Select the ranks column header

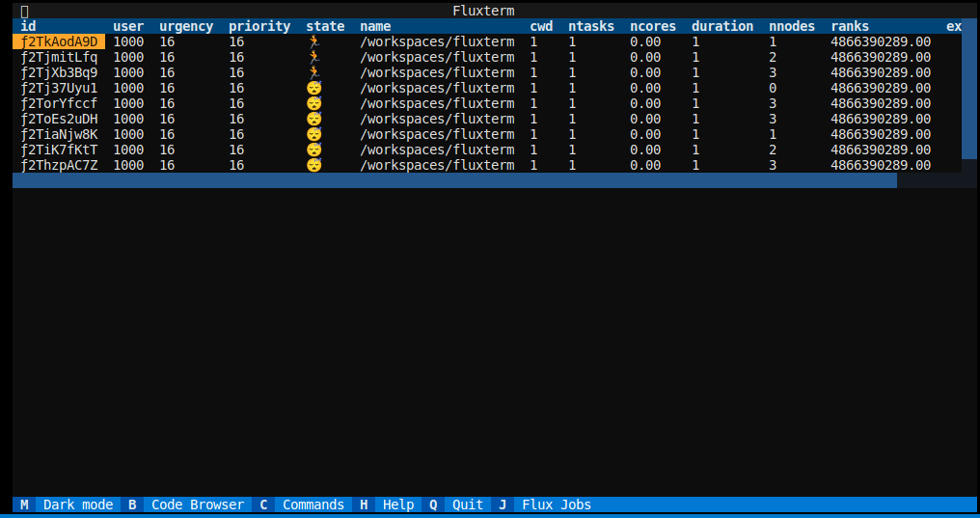click(850, 26)
